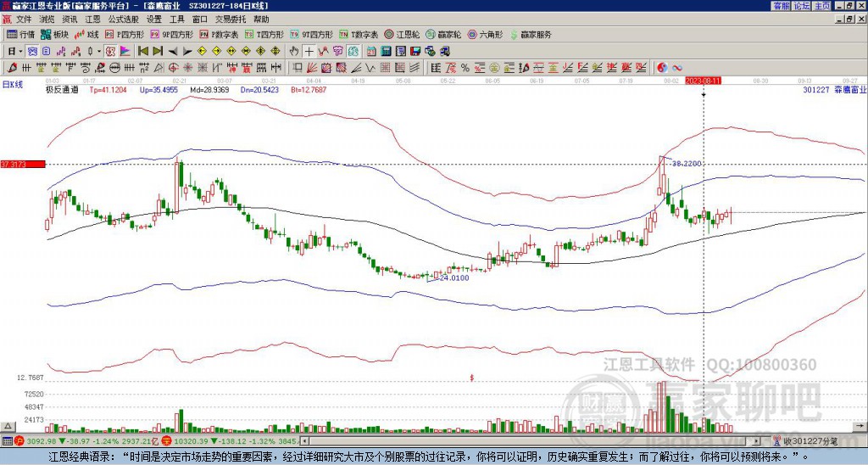Click the infinity loop icon
Screen dimensions: 868x465
click(x=677, y=68)
